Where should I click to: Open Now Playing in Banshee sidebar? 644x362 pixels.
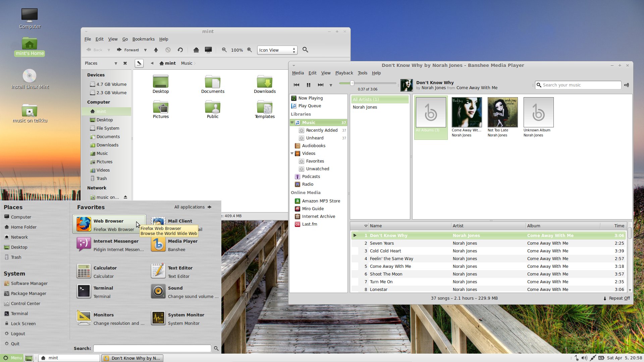point(311,98)
